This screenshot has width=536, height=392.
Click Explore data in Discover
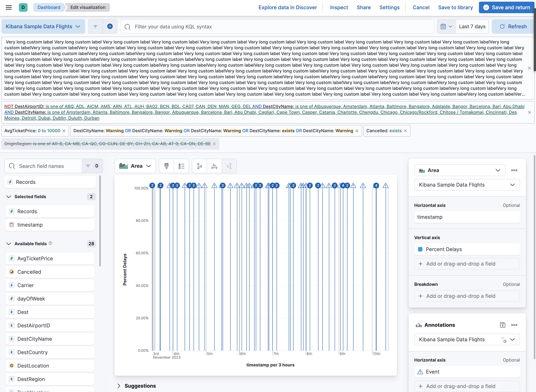(x=287, y=7)
